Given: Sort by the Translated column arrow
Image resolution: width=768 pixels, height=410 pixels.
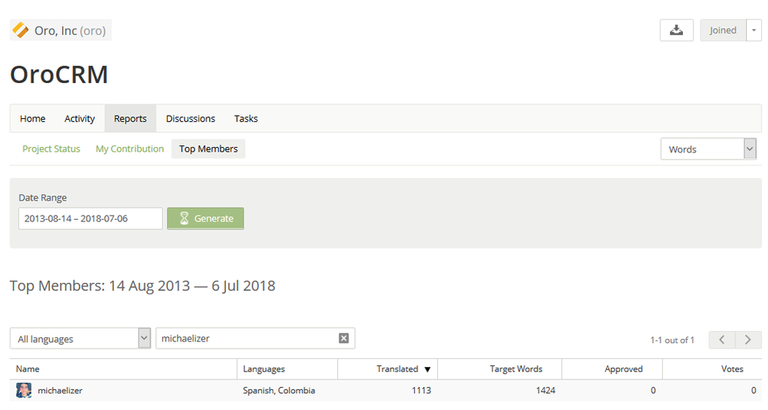Looking at the screenshot, I should [428, 369].
